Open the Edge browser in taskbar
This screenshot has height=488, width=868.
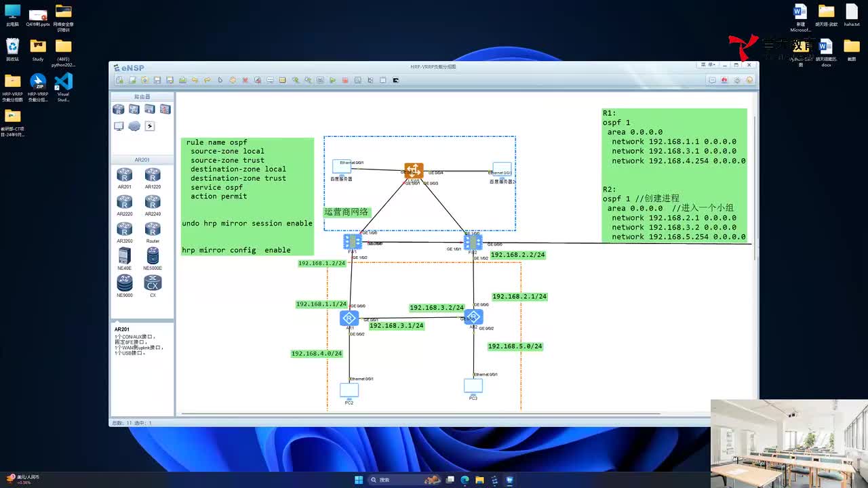click(465, 480)
